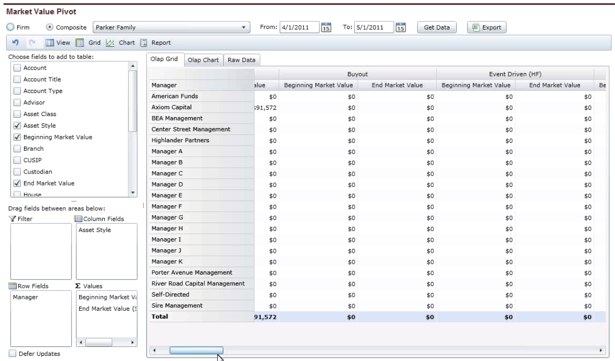Open the To date calendar picker
The height and width of the screenshot is (361, 615).
pos(400,27)
